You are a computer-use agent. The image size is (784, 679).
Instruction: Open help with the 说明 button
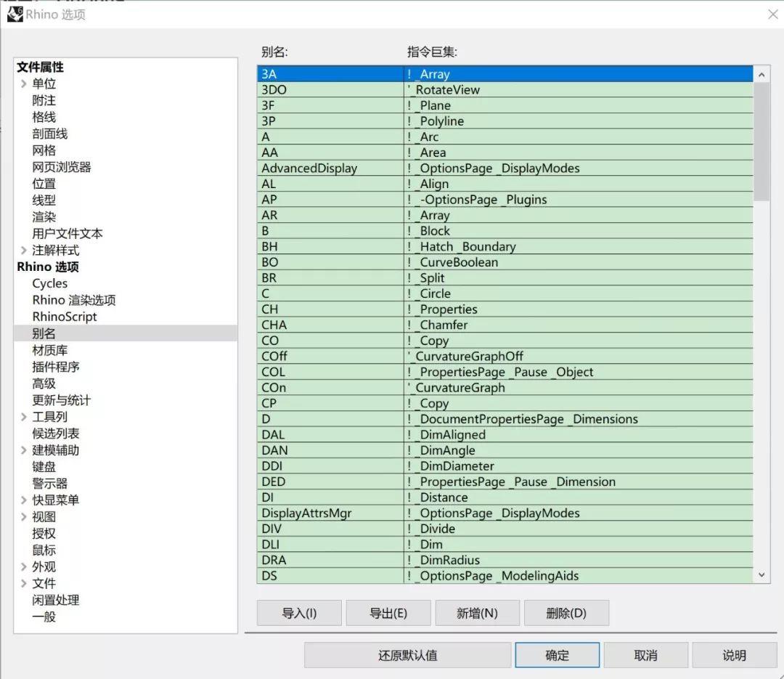pos(734,655)
